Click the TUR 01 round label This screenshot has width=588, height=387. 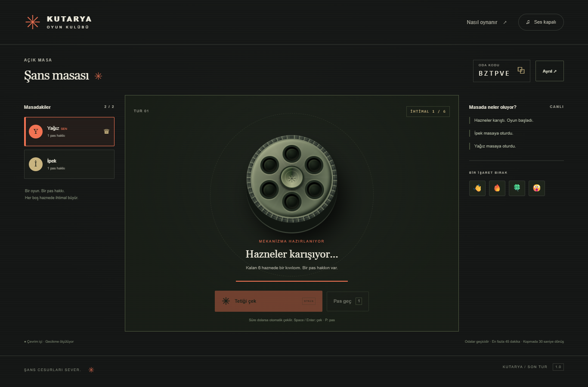tap(141, 111)
